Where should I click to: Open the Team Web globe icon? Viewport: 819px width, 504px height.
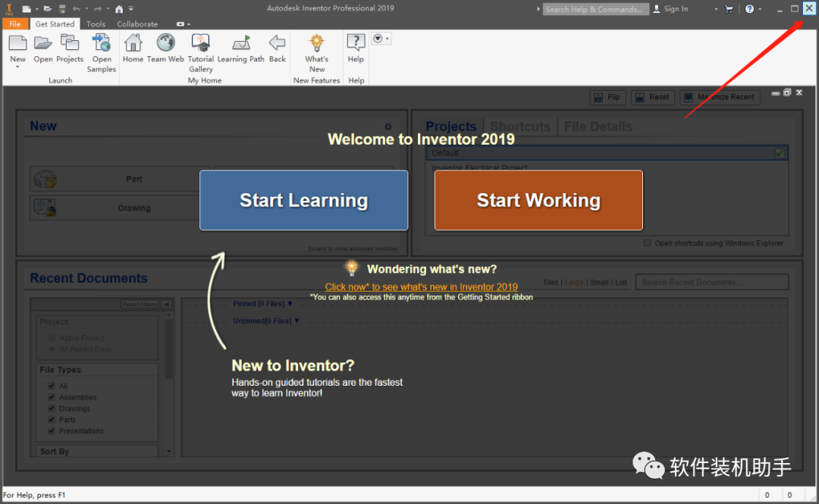tap(165, 43)
